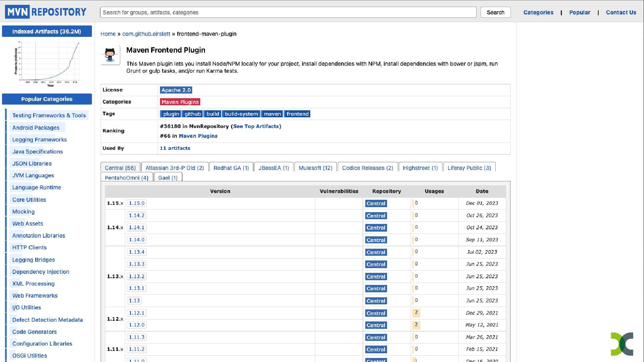Click the Maven Plugins category badge

pos(180,102)
